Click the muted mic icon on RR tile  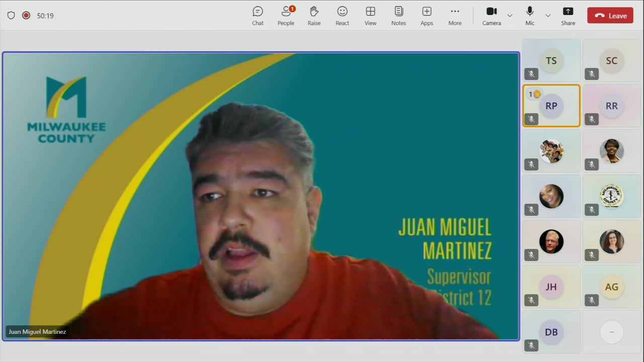pos(592,119)
